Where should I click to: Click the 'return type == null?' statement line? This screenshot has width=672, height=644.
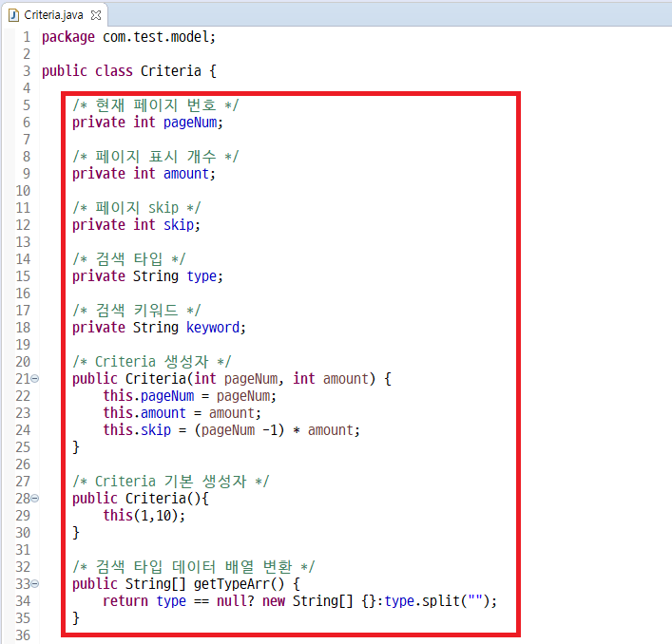tap(299, 601)
